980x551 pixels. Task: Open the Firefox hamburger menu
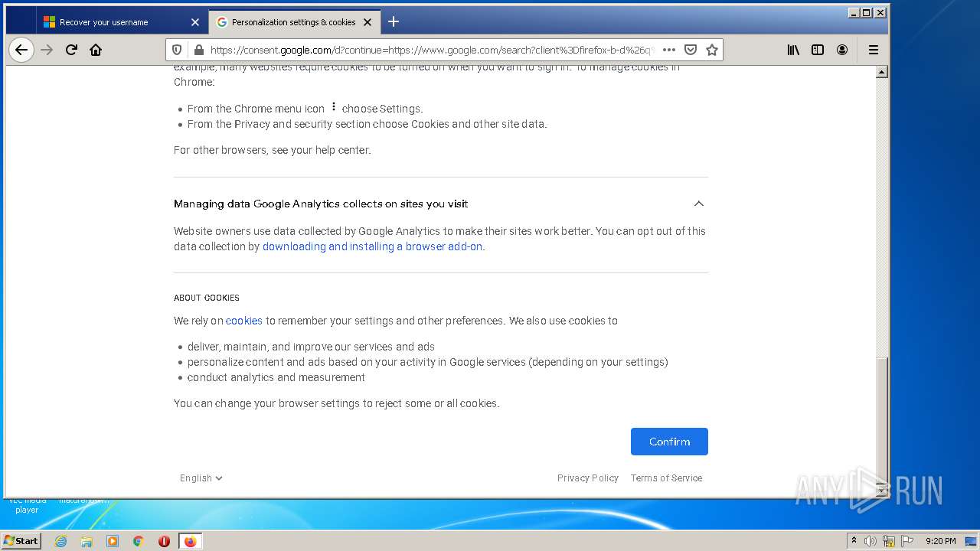coord(873,50)
